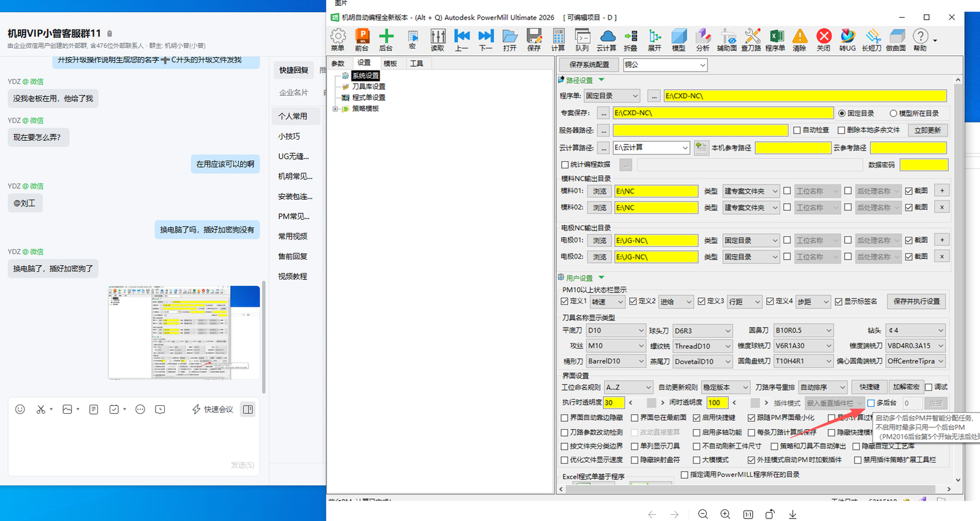Click the 读取 toolbar icon
This screenshot has width=980, height=521.
point(437,40)
